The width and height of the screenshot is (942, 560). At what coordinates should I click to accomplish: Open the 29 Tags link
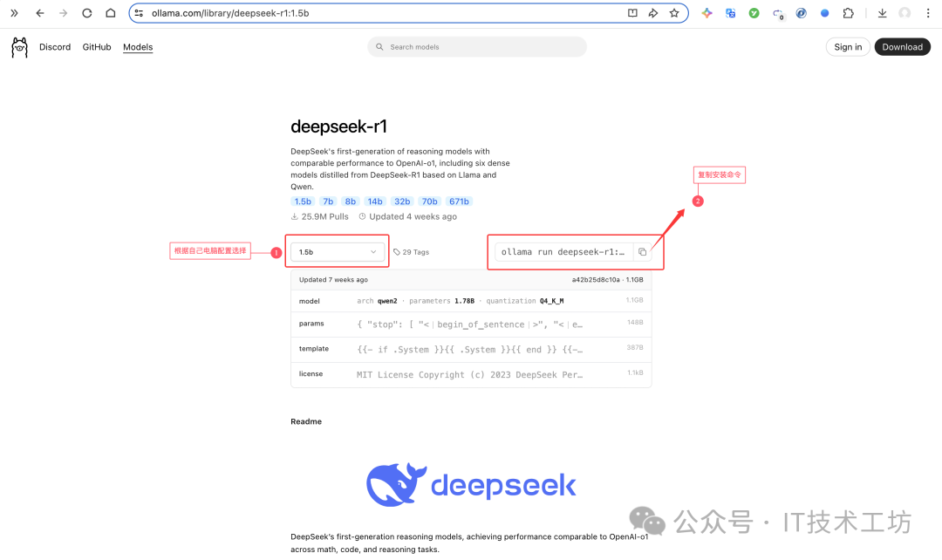412,252
